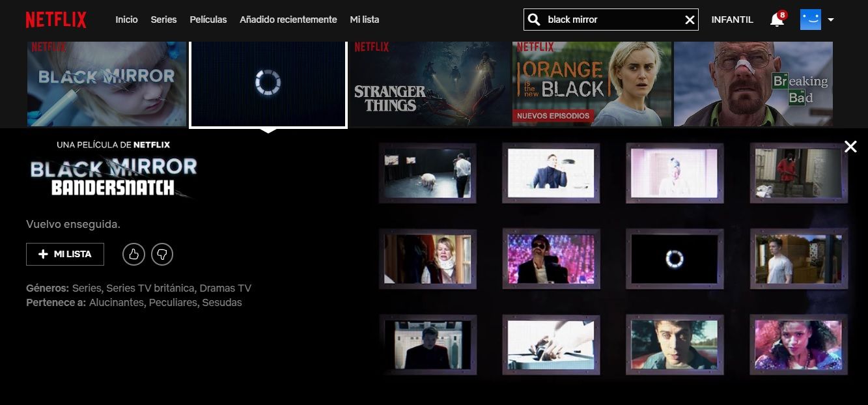Click the frame with hands on white surface
The width and height of the screenshot is (868, 405).
(551, 344)
